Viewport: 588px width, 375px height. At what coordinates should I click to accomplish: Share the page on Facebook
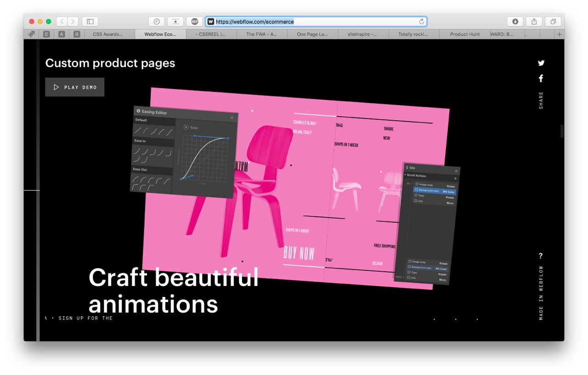[541, 78]
